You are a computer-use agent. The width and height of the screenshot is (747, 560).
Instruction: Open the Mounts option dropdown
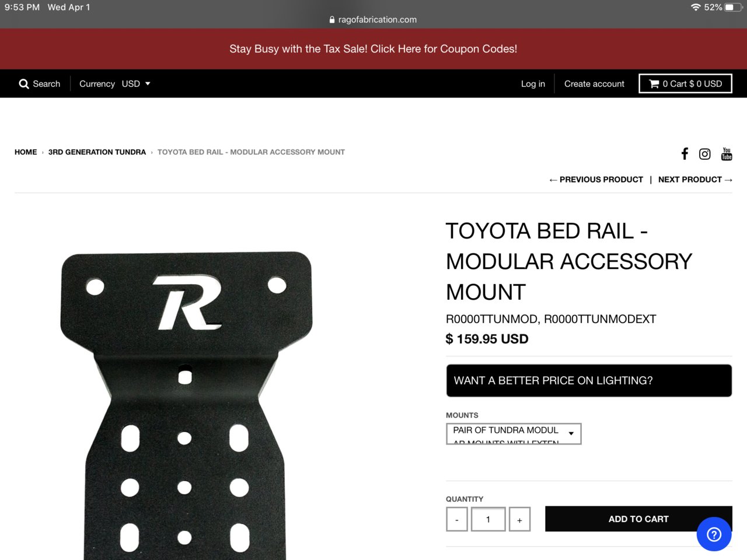514,433
